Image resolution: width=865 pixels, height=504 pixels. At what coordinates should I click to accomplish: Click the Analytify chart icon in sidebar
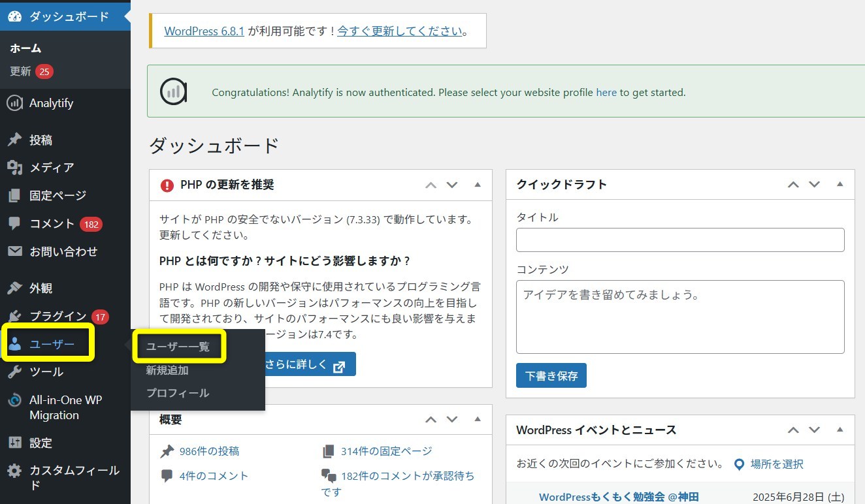14,103
